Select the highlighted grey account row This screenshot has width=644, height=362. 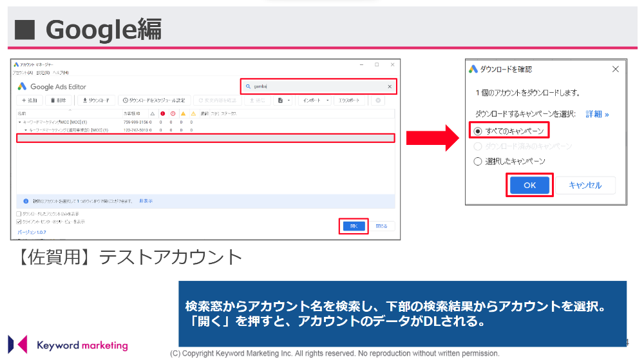click(x=205, y=138)
